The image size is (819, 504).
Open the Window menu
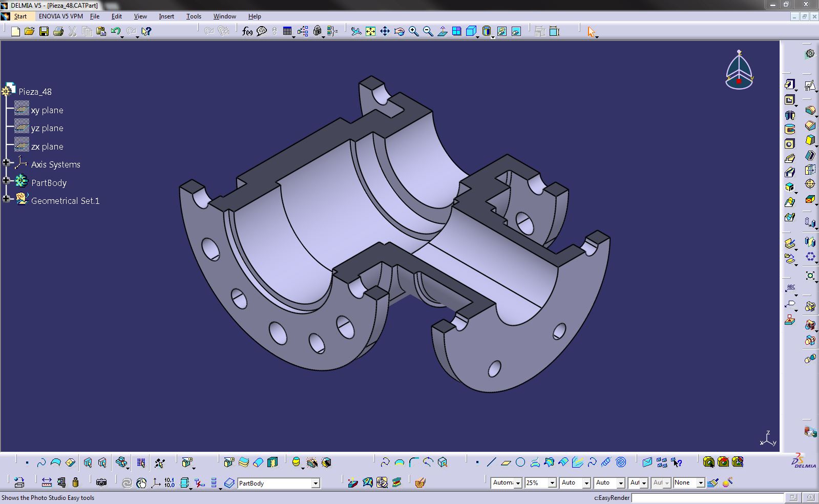click(224, 16)
